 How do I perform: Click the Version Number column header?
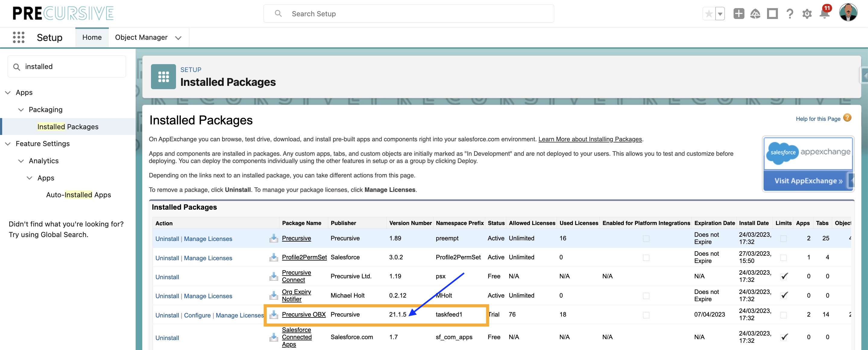coord(410,223)
